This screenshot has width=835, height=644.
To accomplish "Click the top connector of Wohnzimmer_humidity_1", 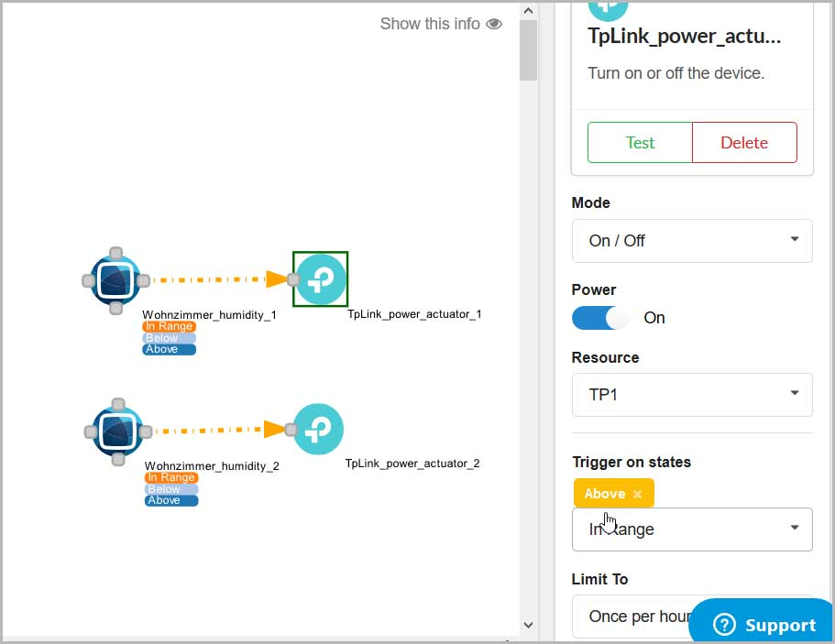I will pos(115,253).
